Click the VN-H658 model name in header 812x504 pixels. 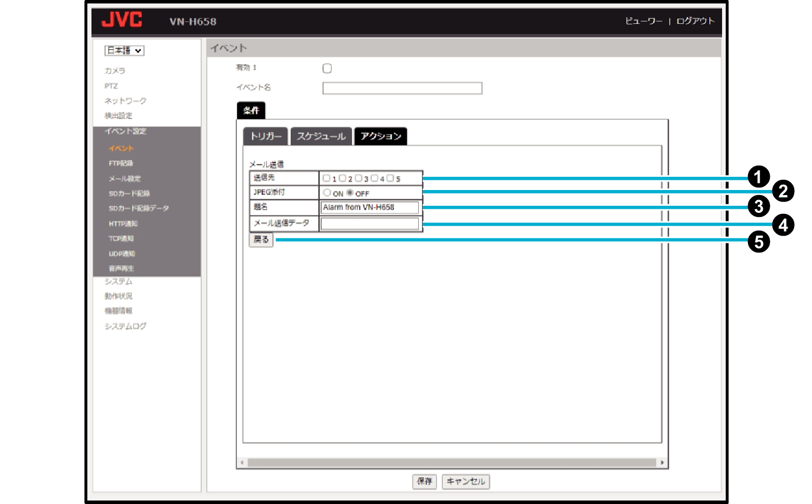click(193, 22)
